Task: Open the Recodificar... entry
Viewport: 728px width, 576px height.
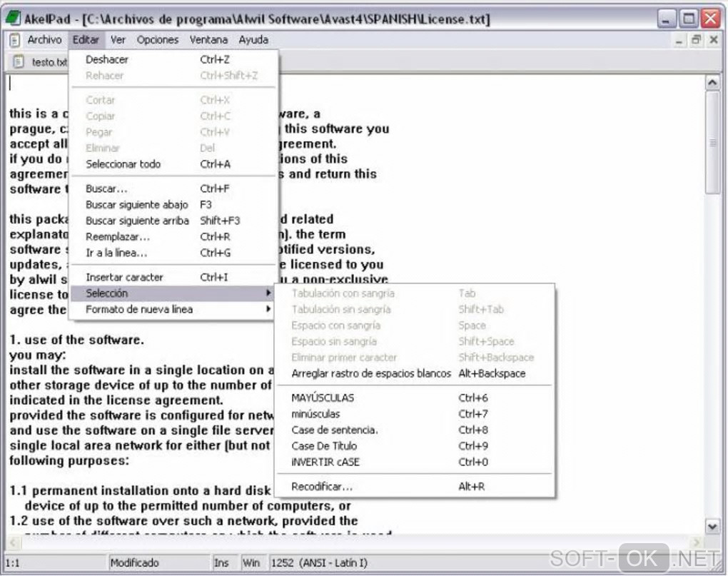Action: click(415, 486)
